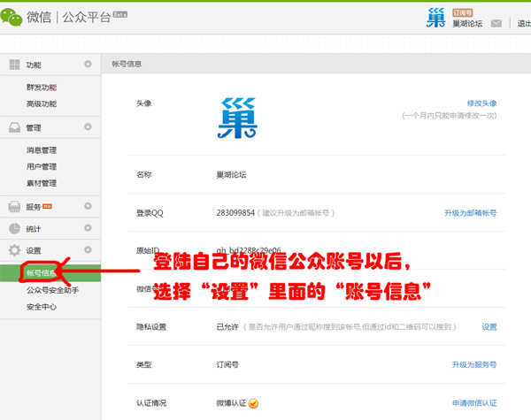Collapse the 设置 section arrow

coord(88,249)
